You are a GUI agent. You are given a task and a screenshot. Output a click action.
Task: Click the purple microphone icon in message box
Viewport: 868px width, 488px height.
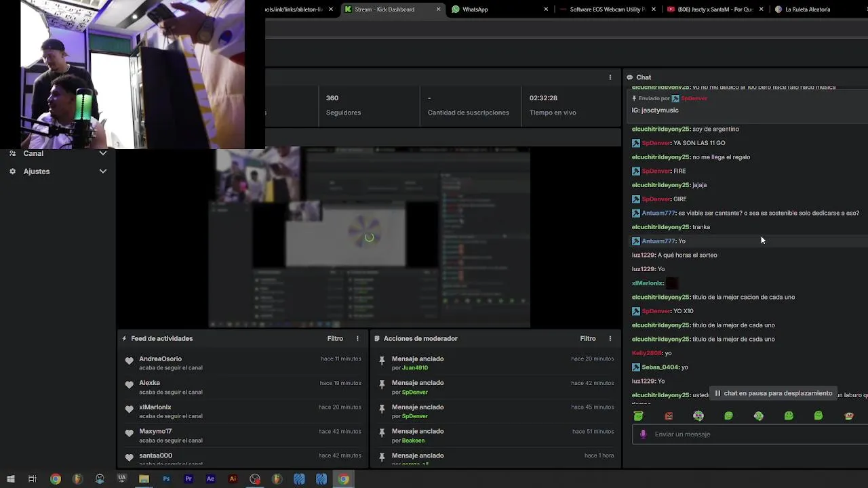[643, 434]
